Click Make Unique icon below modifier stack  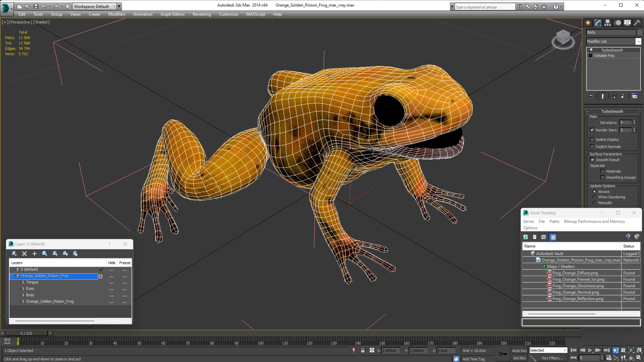[614, 96]
